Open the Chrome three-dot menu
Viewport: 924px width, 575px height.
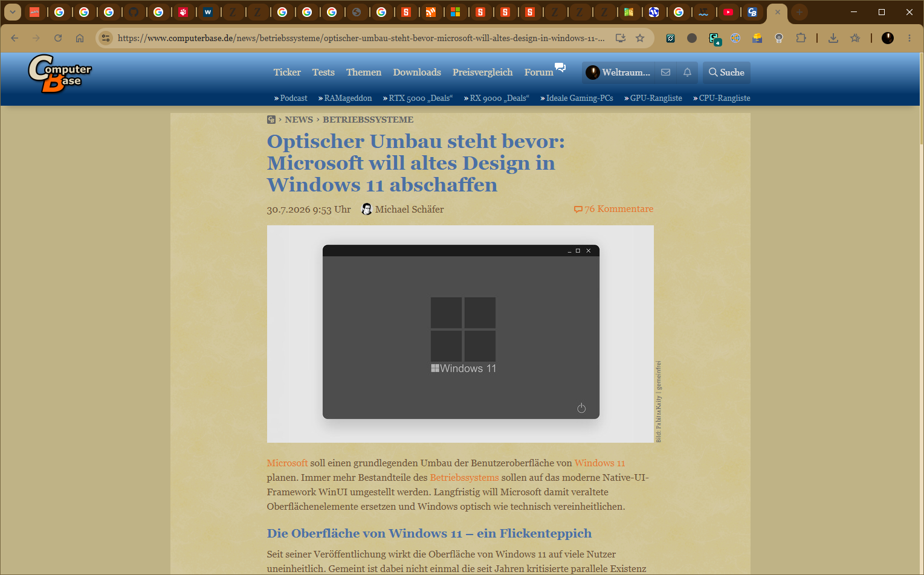(x=909, y=38)
